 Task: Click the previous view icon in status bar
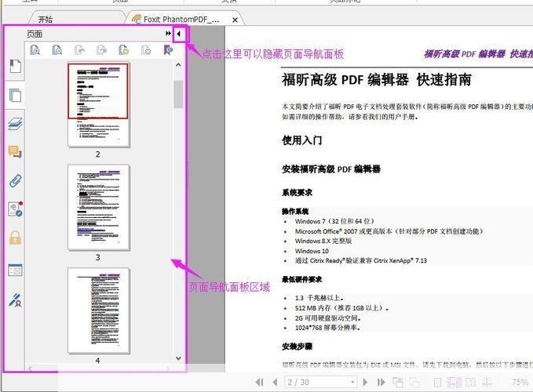398,382
